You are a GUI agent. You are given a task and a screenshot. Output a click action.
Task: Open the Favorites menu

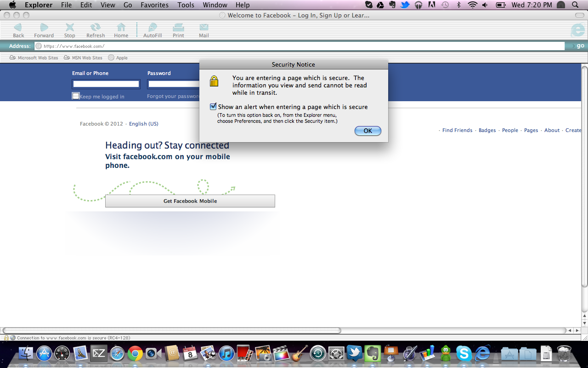(154, 5)
